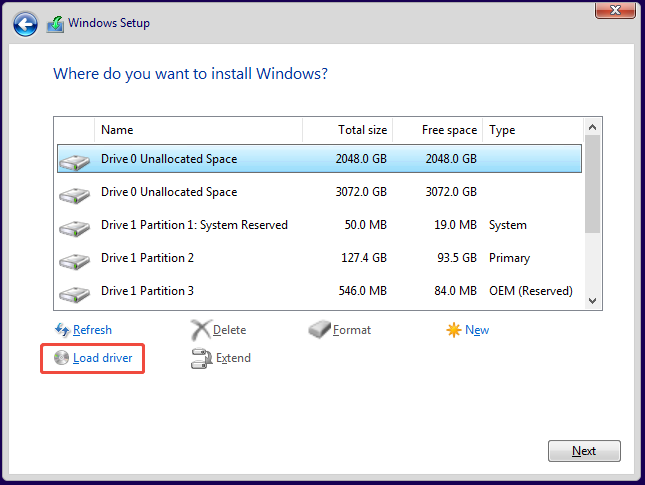Select Drive 0 Unallocated Space 2048.0 GB row
The width and height of the screenshot is (645, 485).
(319, 158)
